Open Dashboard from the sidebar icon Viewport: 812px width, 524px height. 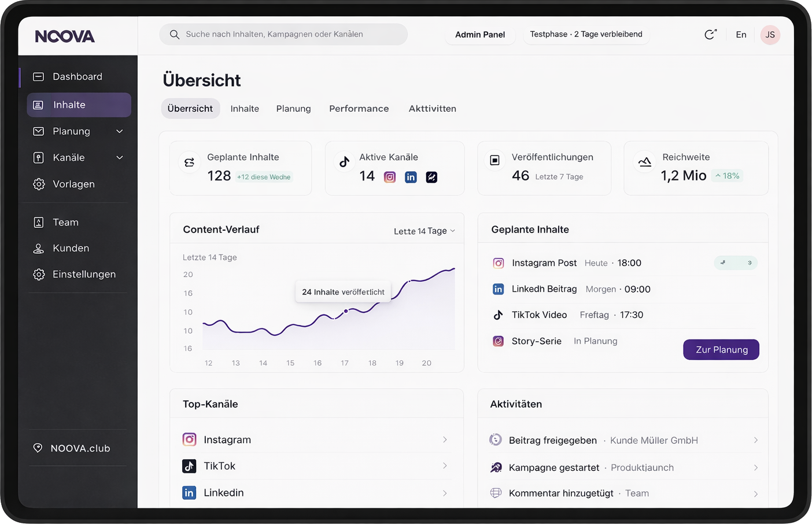38,76
